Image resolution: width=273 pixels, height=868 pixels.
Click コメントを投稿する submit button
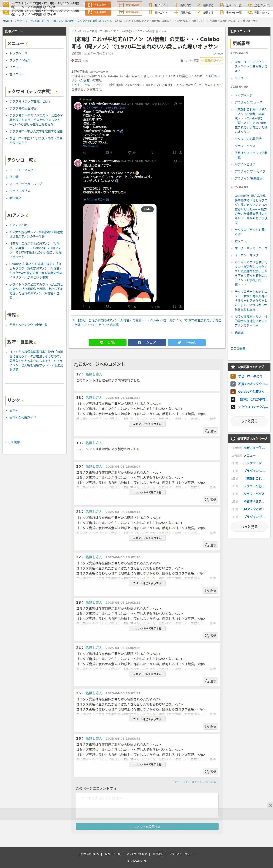[147, 826]
